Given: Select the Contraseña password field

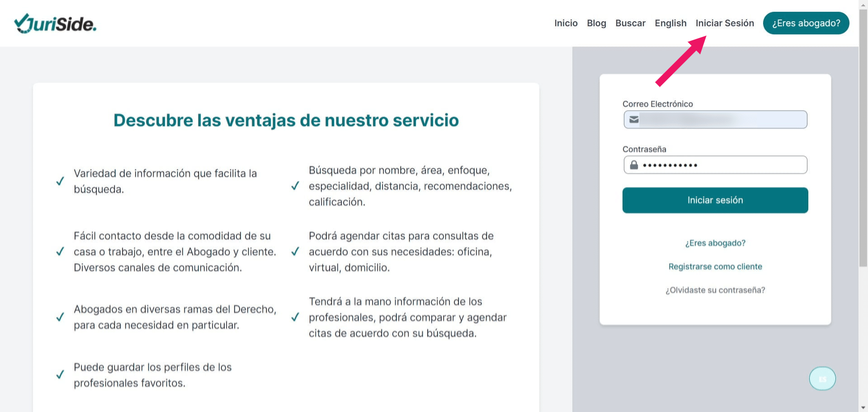Looking at the screenshot, I should point(715,165).
